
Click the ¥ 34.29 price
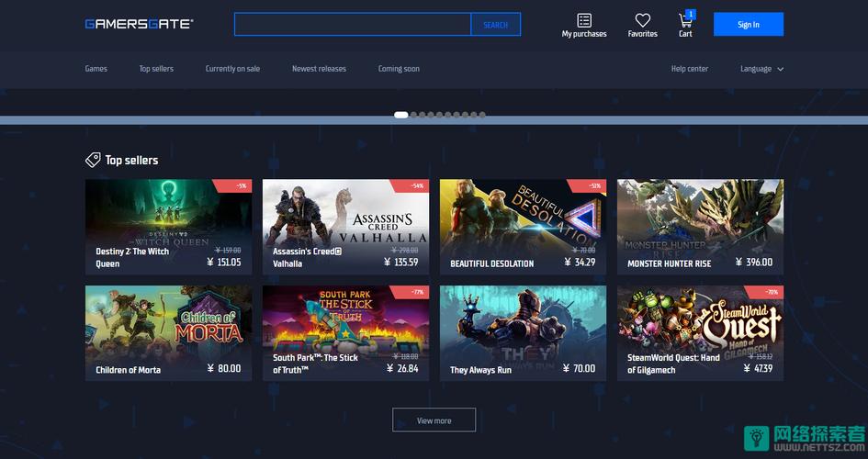(x=580, y=263)
